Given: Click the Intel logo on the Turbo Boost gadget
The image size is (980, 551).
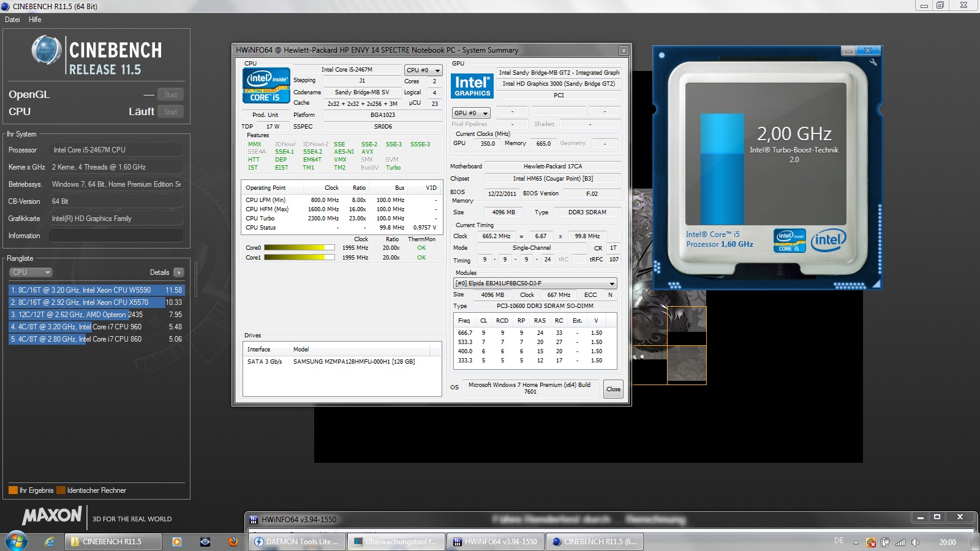Looking at the screenshot, I should click(828, 240).
